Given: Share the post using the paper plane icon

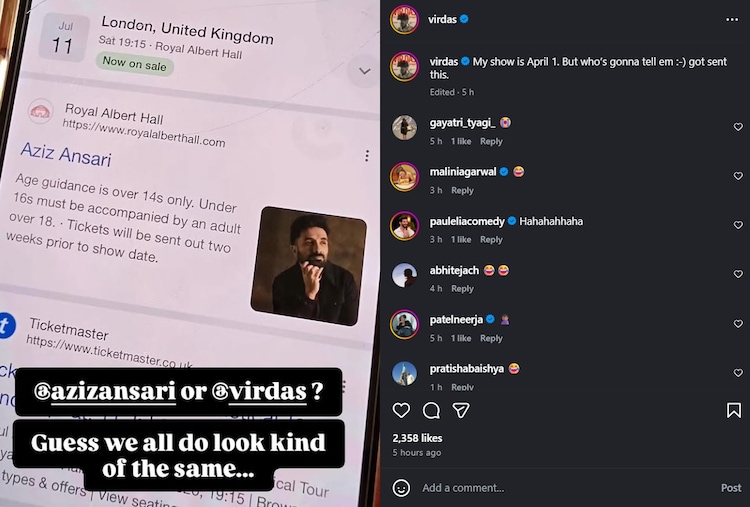Looking at the screenshot, I should click(461, 410).
